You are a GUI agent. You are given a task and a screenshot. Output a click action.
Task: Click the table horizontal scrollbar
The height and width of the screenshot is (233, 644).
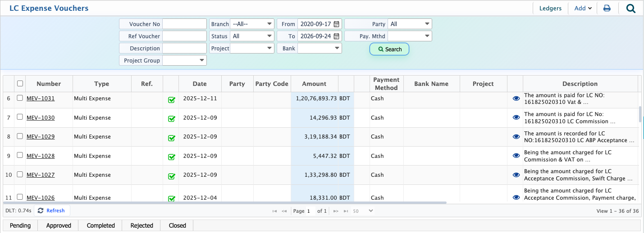(x=225, y=202)
